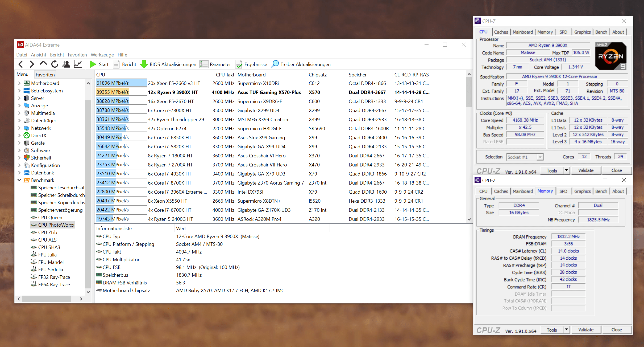Collapse the Benchmark tree node

point(19,180)
